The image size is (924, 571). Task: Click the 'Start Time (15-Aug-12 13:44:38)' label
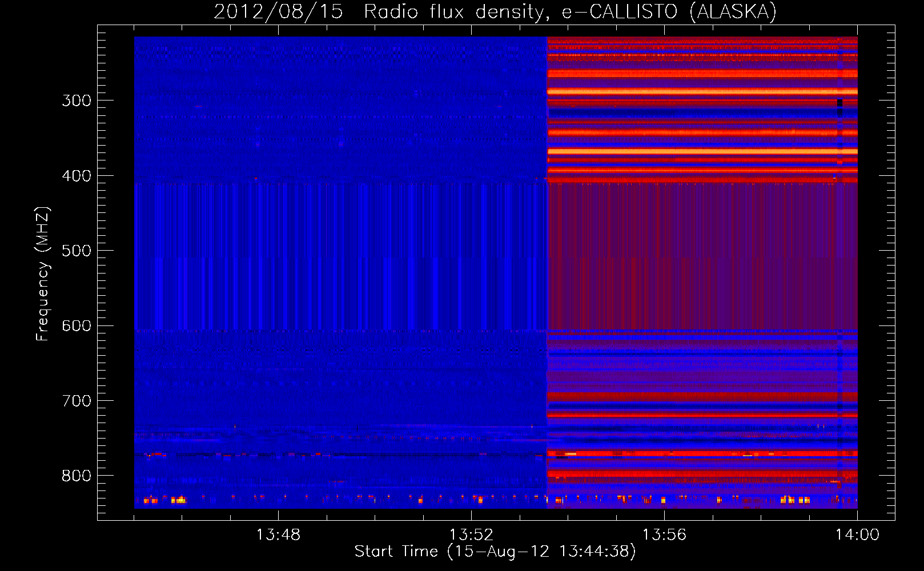tap(495, 552)
